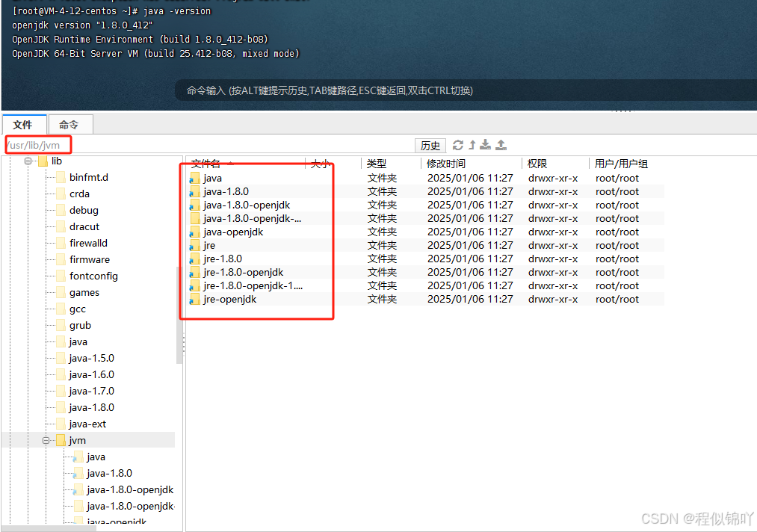Select debug folder in tree
This screenshot has height=532, width=757.
(84, 210)
